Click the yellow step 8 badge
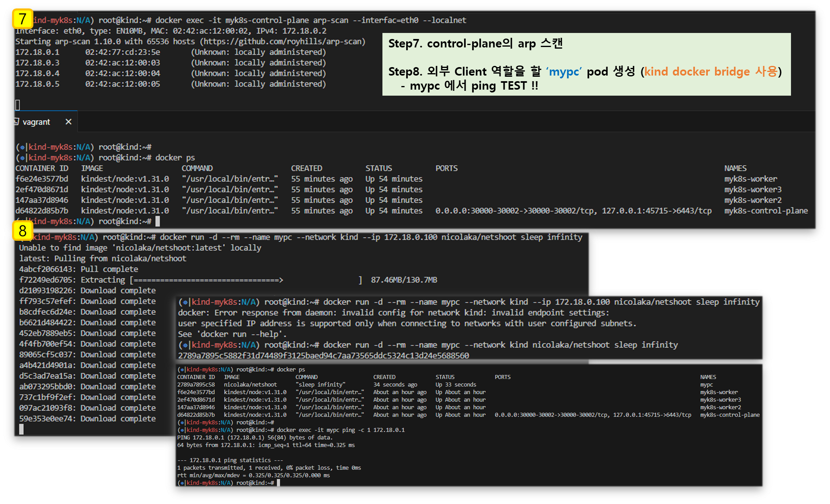Screen dimensions: 830x504 (x=23, y=231)
